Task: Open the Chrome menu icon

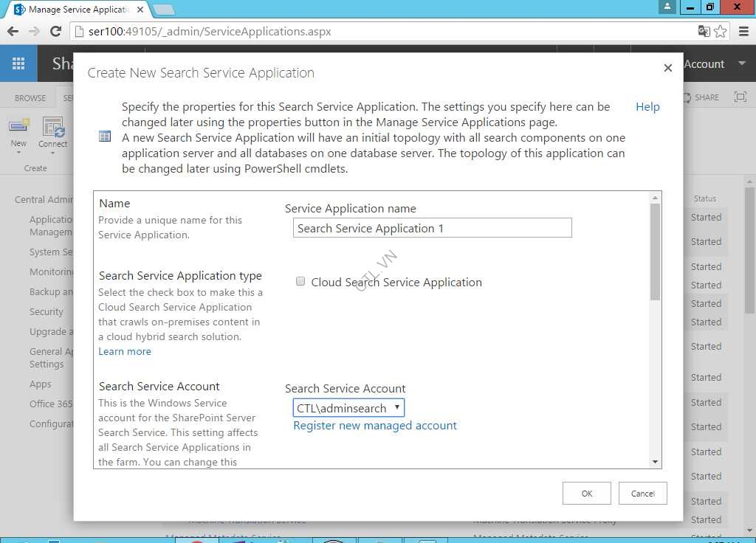Action: pyautogui.click(x=742, y=31)
